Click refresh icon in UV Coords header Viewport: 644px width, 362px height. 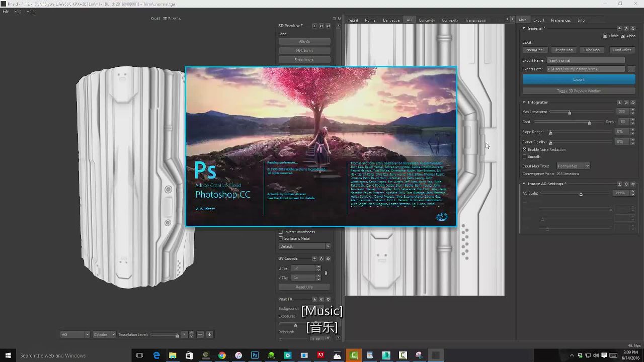coord(328,258)
